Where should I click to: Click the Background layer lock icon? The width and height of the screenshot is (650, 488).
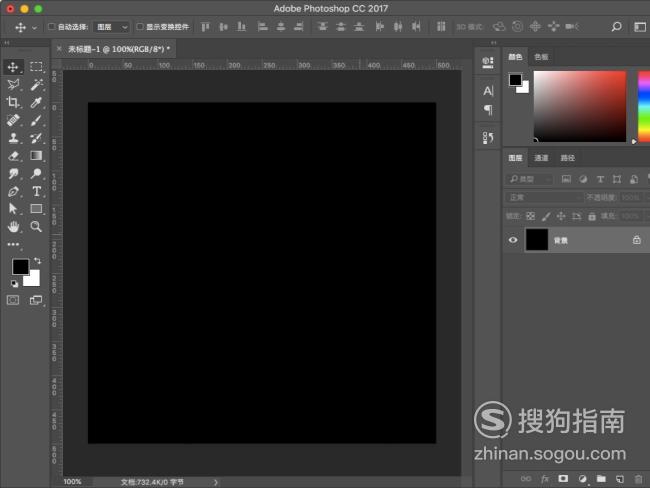[637, 240]
